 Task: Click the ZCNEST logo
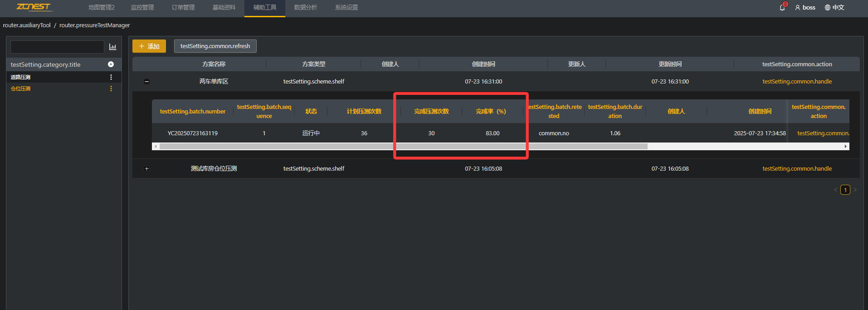(x=34, y=7)
